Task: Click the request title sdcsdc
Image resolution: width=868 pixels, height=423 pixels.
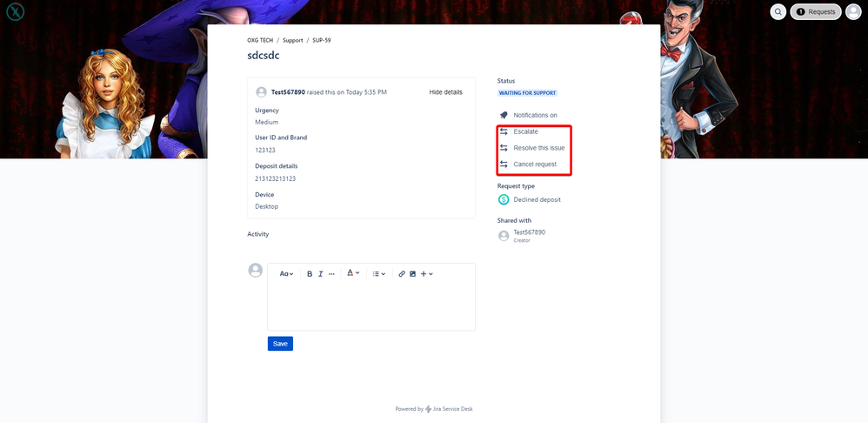Action: click(264, 56)
